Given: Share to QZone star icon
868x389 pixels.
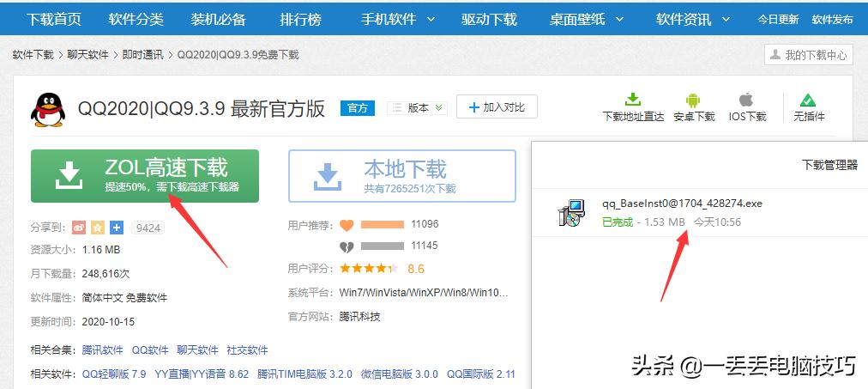Looking at the screenshot, I should click(x=98, y=228).
